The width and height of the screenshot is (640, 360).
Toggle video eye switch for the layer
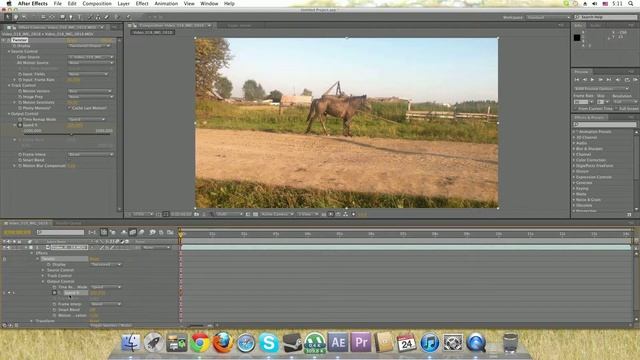coord(4,247)
